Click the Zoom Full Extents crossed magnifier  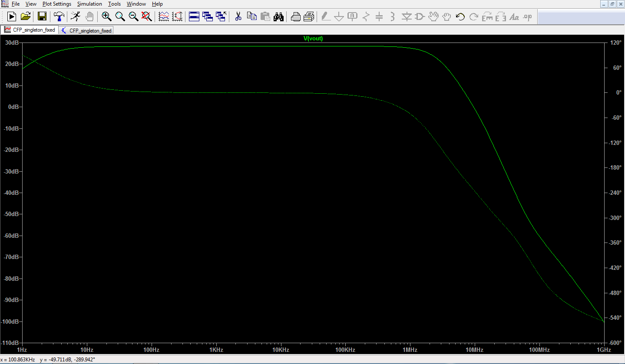(147, 17)
